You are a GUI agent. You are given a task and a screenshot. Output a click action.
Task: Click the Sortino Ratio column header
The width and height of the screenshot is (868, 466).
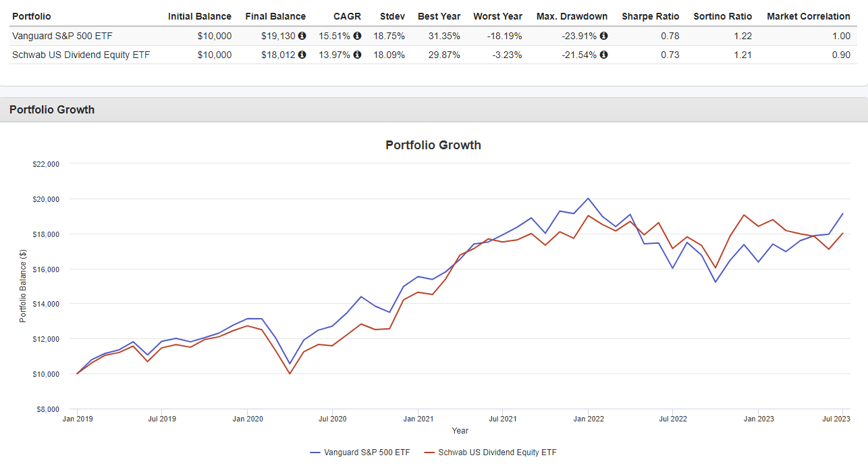(x=722, y=16)
